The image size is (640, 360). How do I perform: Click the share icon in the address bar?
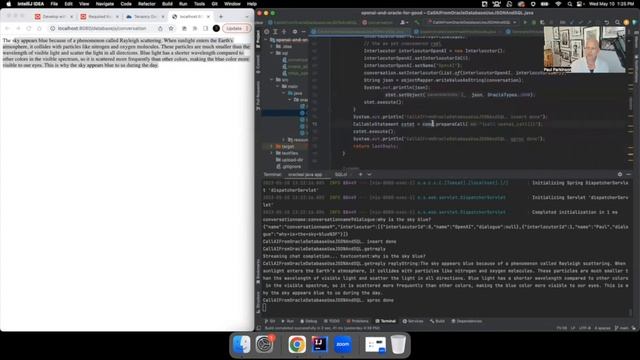tap(160, 28)
